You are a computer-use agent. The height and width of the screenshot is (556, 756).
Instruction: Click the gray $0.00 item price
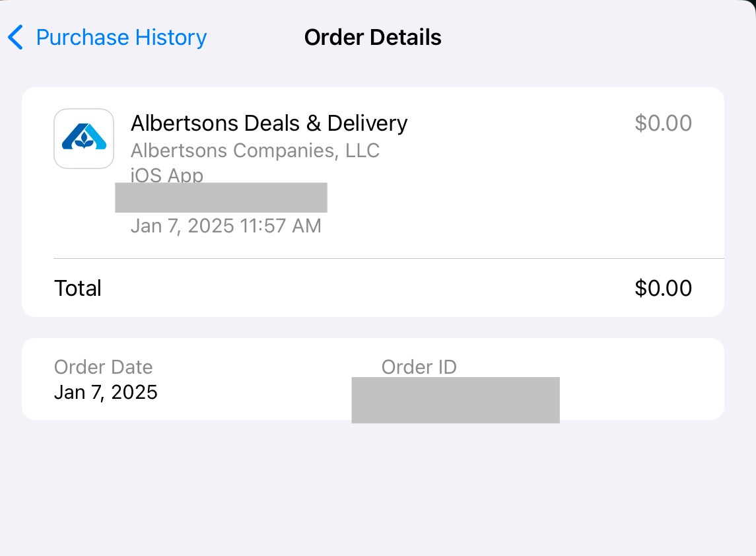coord(663,123)
